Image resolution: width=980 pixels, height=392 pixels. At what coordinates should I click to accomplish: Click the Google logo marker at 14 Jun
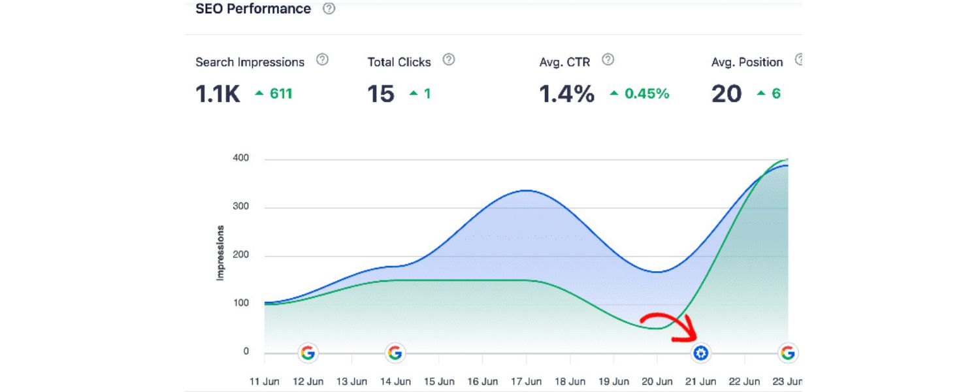(x=395, y=353)
